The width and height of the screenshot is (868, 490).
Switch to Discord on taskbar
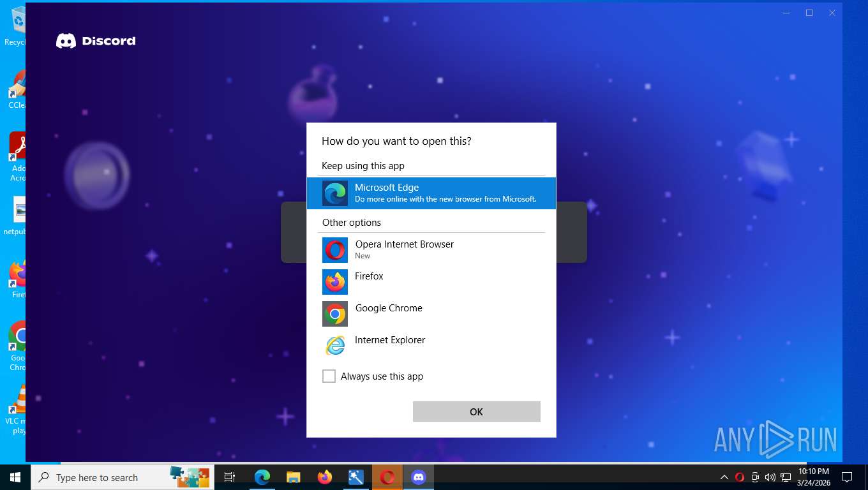click(x=418, y=477)
